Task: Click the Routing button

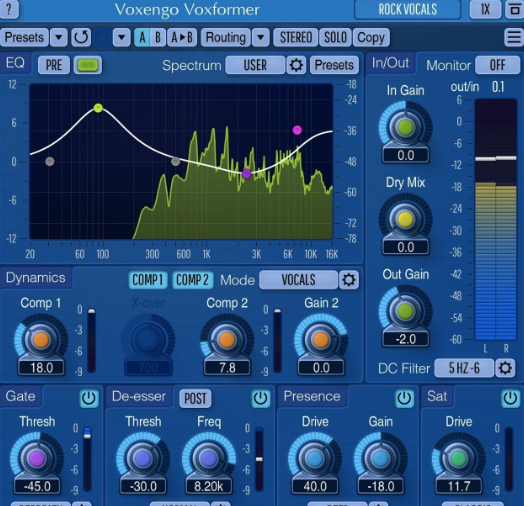Action: 226,37
